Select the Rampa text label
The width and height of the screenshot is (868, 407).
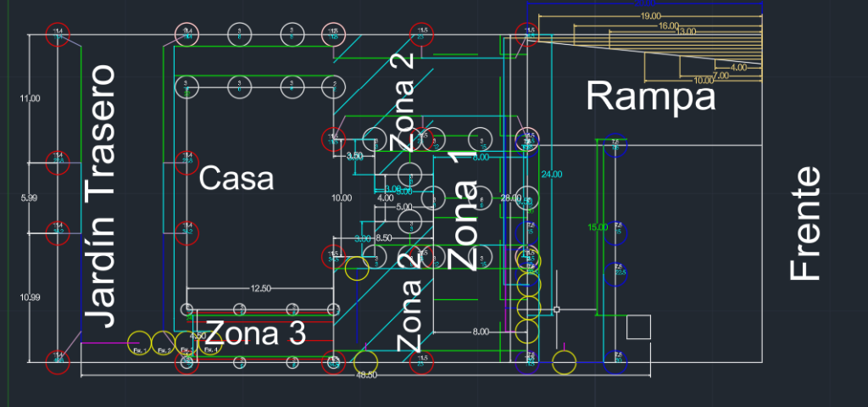[x=651, y=96]
